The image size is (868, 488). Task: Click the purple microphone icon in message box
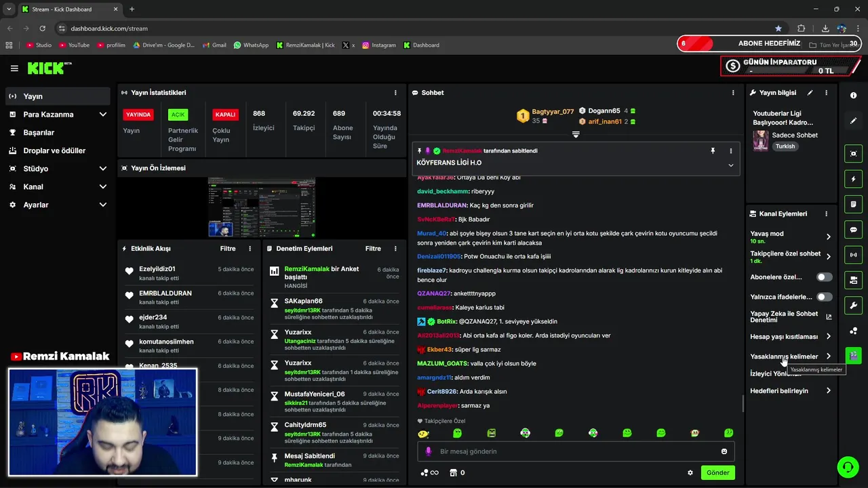[428, 451]
